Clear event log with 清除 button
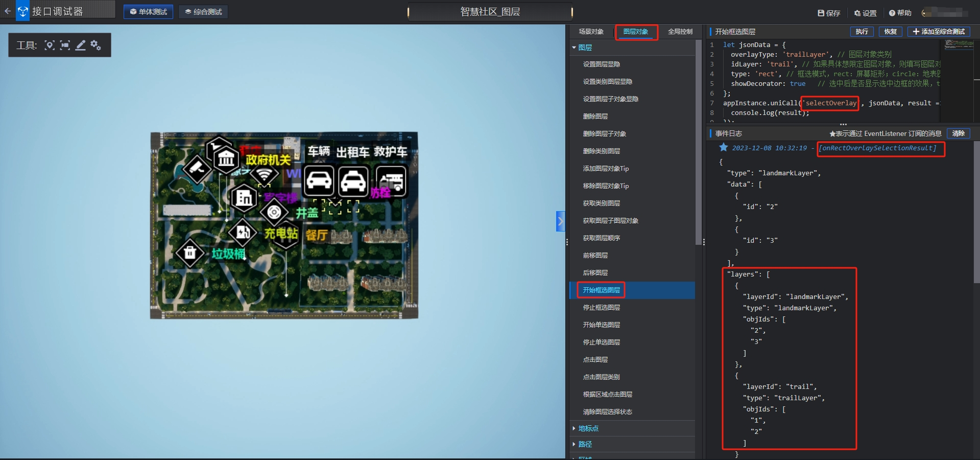Viewport: 980px width, 460px height. [958, 133]
